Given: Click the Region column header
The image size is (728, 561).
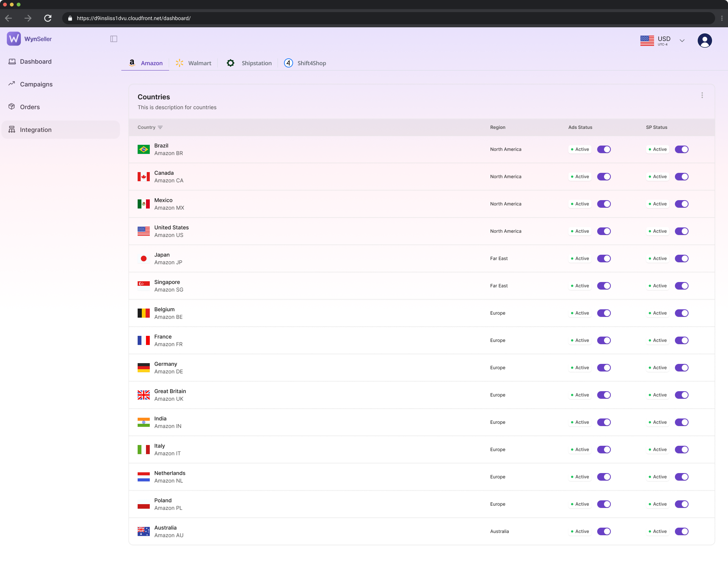Looking at the screenshot, I should tap(497, 127).
